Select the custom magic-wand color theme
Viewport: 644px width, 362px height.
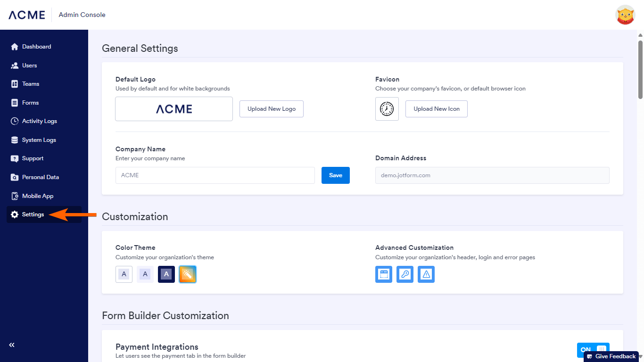188,274
